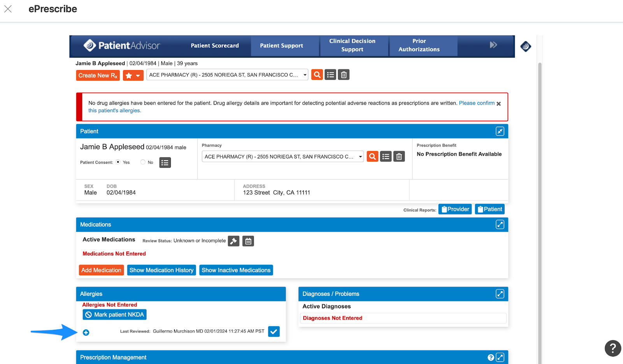This screenshot has height=364, width=623.
Task: Open the help question mark icon at bottom right
Action: tap(612, 348)
